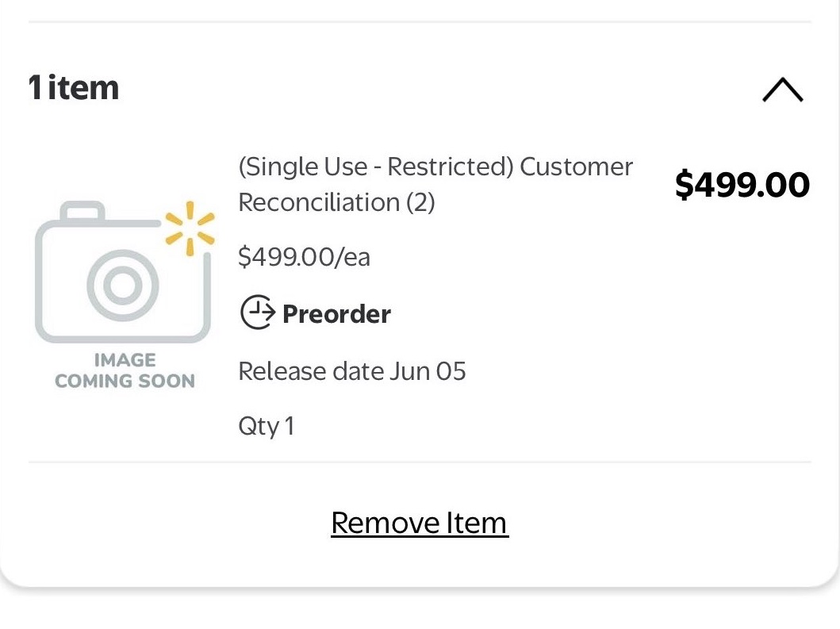Click the $499.00/ea unit price text
The height and width of the screenshot is (629, 840).
[x=304, y=257]
